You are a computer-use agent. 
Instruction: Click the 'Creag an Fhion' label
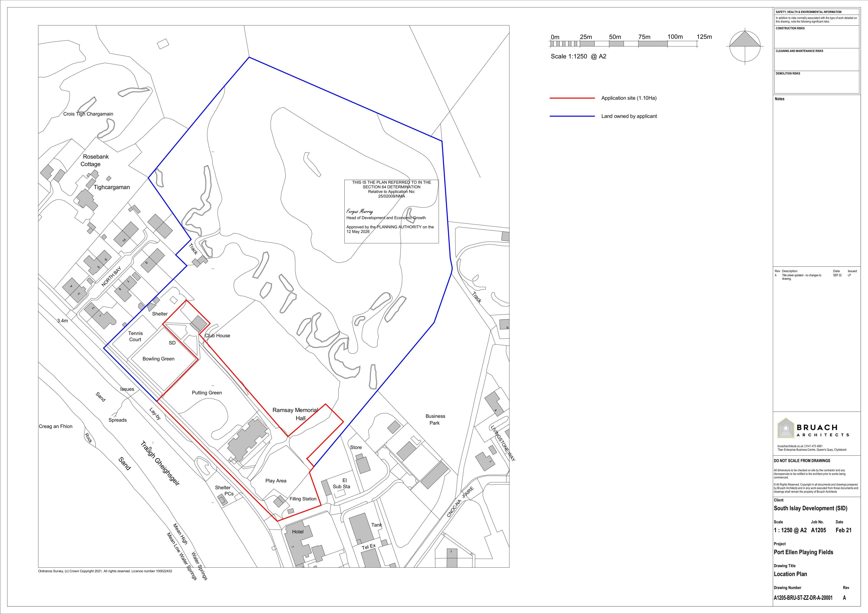[56, 426]
